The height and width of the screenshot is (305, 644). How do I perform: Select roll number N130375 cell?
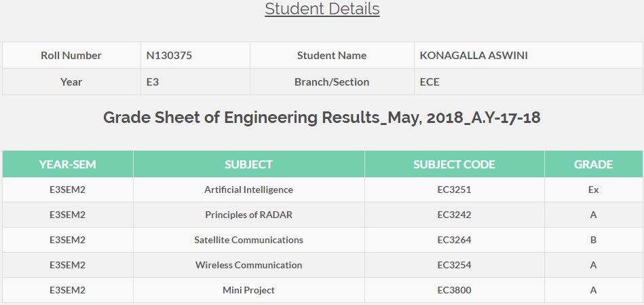(x=195, y=55)
